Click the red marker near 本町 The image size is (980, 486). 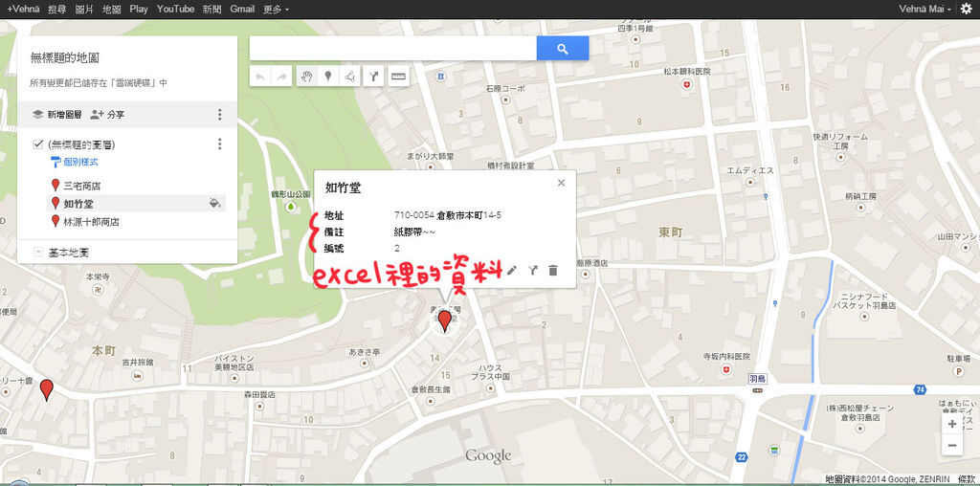coord(46,389)
